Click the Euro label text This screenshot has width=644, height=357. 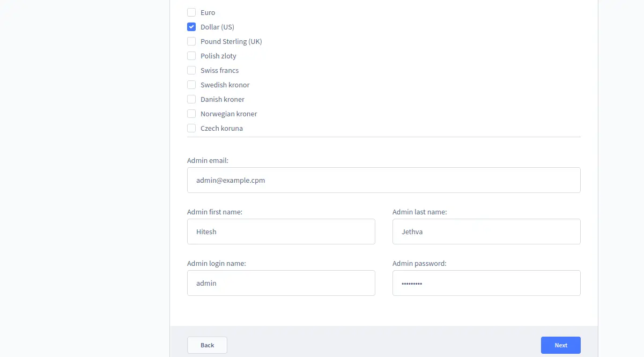click(x=208, y=12)
